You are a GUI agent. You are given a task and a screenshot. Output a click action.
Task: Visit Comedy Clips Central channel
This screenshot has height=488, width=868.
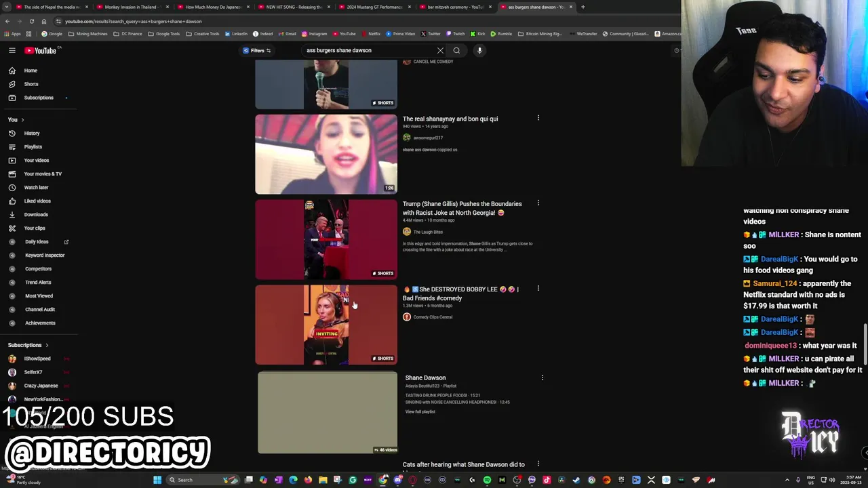[x=433, y=317]
